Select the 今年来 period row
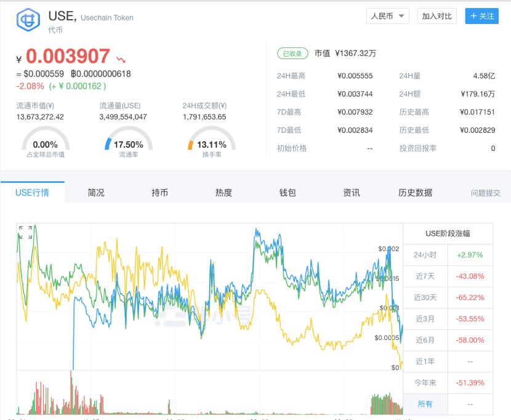The height and width of the screenshot is (420, 511). click(448, 383)
